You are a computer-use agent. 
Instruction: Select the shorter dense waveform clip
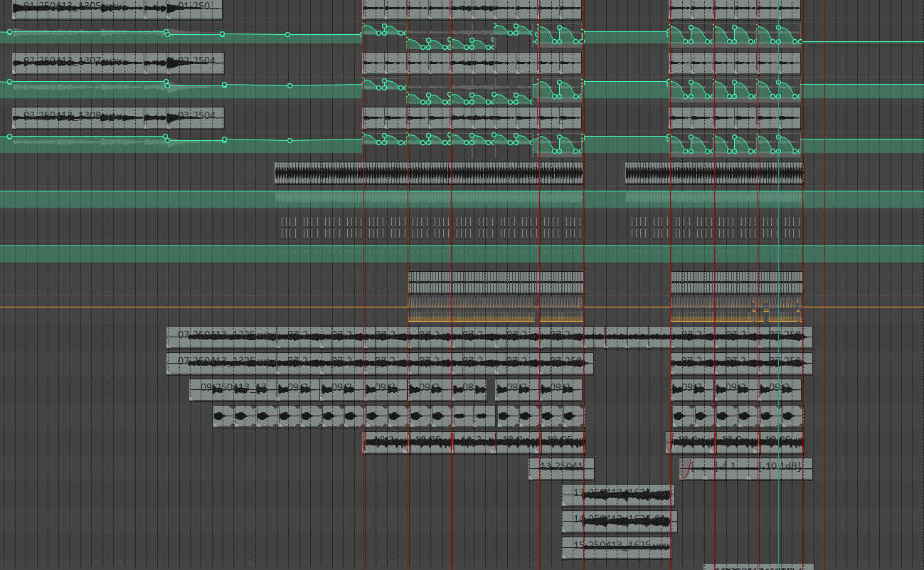[x=714, y=174]
